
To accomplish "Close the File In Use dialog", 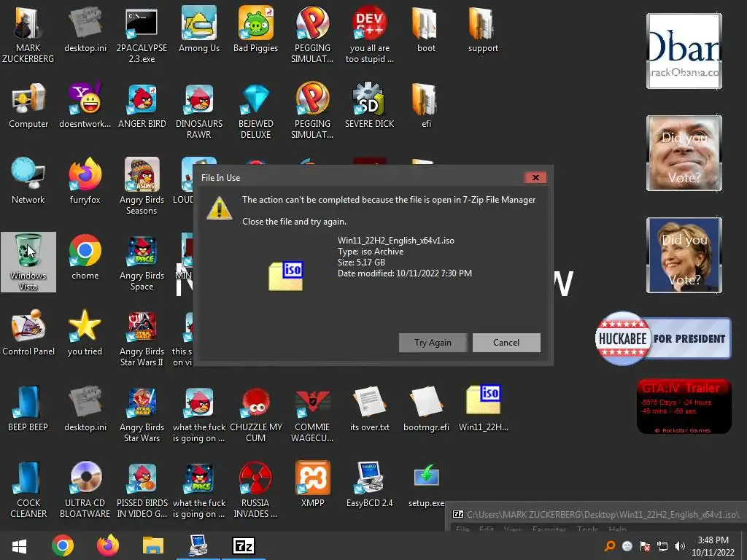I will pyautogui.click(x=535, y=178).
